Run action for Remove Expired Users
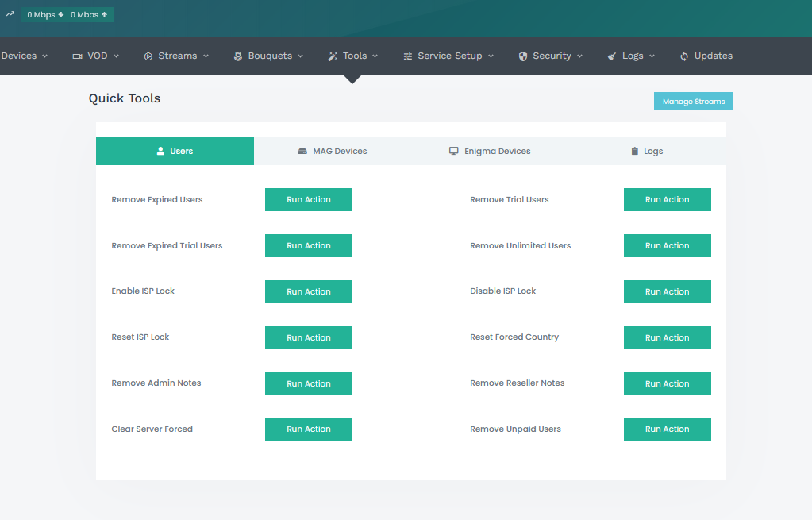Screen dimensions: 812x520 point(308,200)
